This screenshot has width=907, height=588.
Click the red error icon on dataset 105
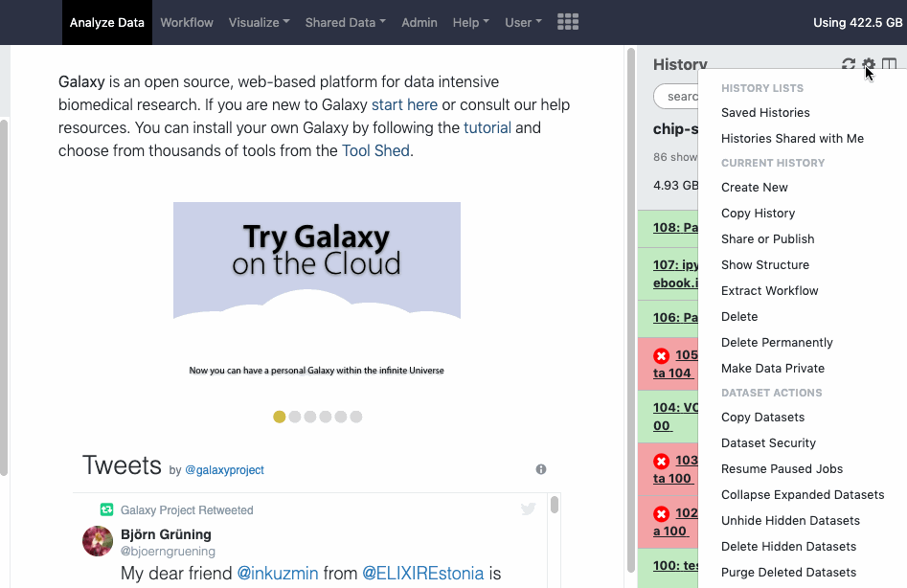pos(661,355)
